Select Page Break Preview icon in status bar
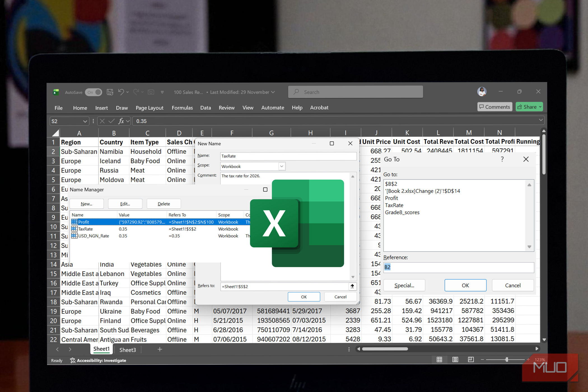The height and width of the screenshot is (392, 588). [471, 360]
